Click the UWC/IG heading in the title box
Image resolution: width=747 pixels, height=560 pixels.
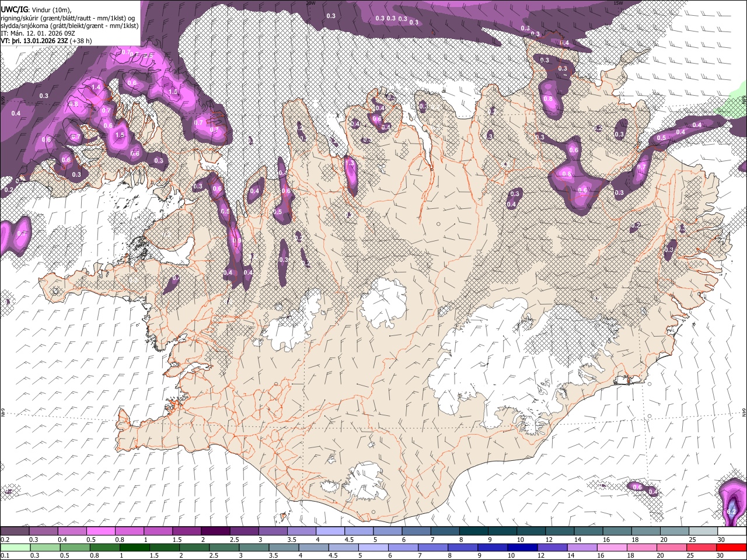14,10
